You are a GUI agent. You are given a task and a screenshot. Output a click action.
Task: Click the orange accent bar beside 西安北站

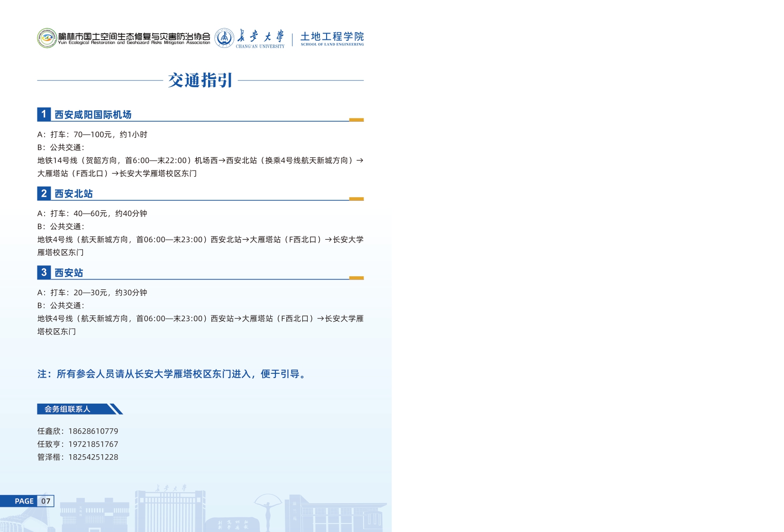point(356,199)
